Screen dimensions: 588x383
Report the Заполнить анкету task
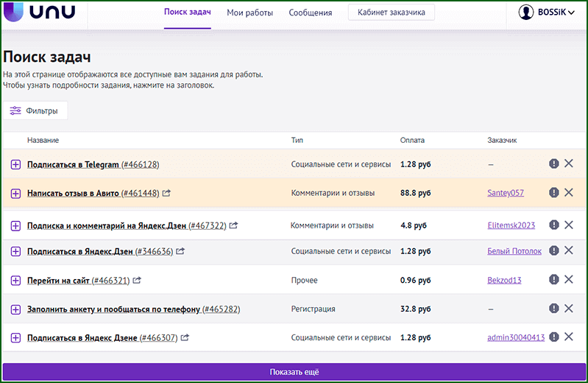point(554,309)
